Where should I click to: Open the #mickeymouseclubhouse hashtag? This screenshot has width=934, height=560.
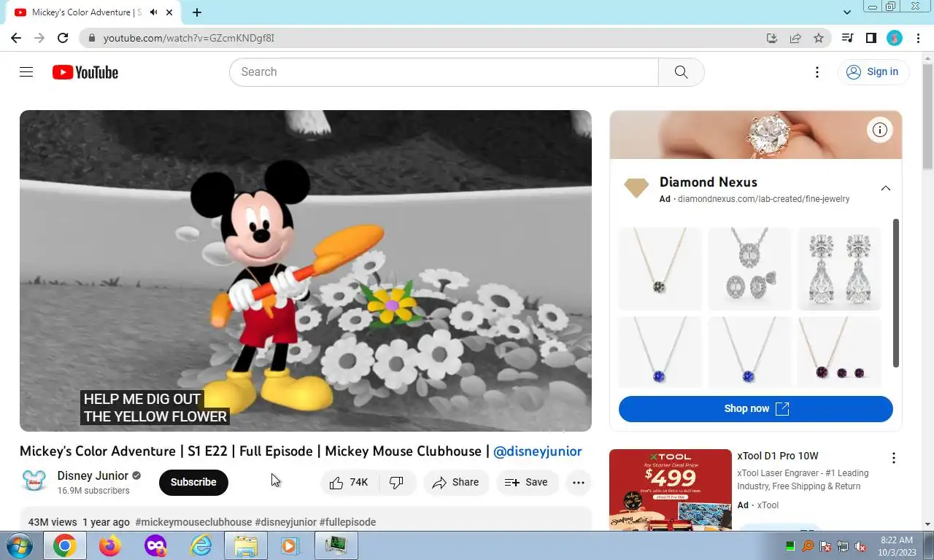193,522
